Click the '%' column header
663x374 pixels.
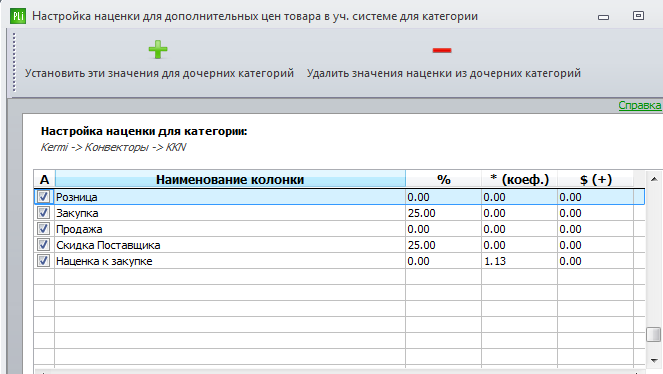(444, 179)
